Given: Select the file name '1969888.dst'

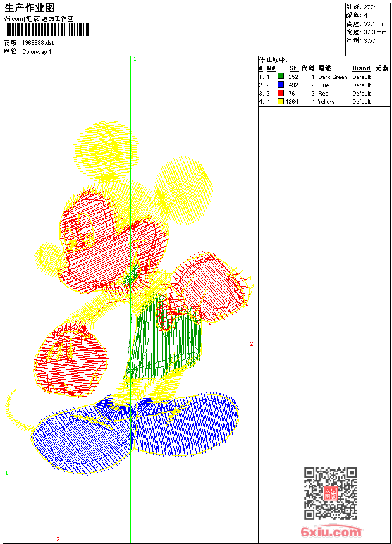Looking at the screenshot, I should tap(38, 43).
